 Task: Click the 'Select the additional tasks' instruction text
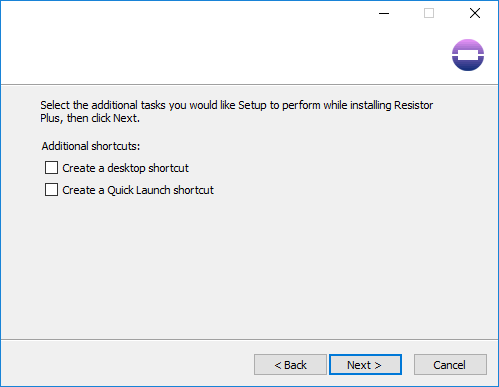[237, 112]
